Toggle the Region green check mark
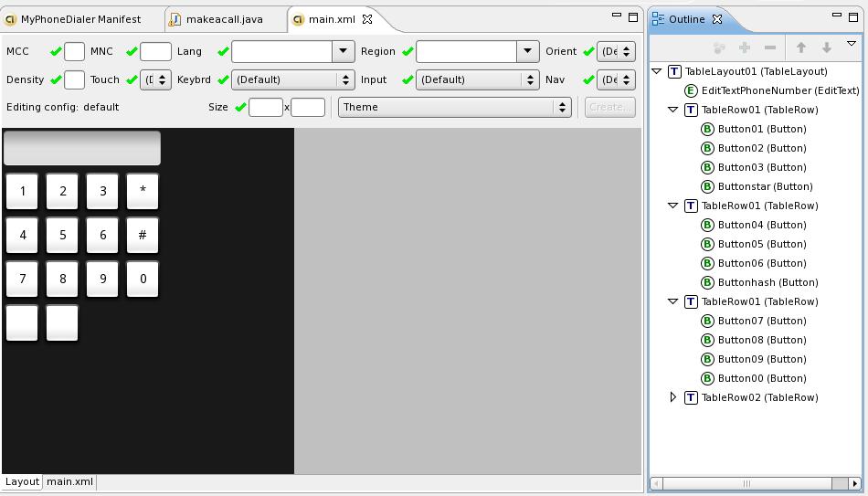 pyautogui.click(x=408, y=51)
